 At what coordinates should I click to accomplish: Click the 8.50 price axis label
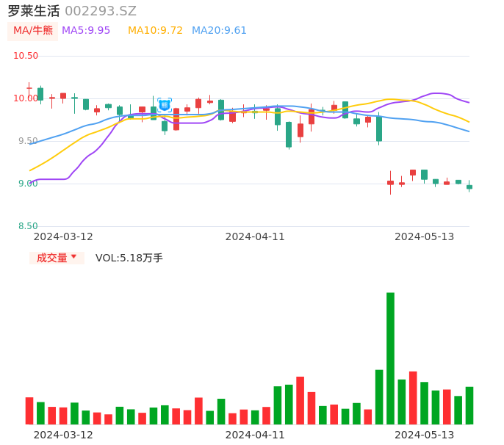28,226
